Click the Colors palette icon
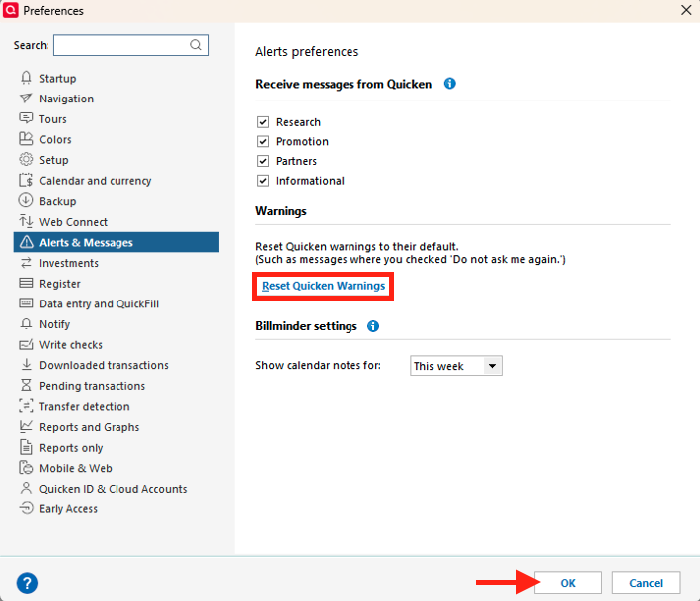The height and width of the screenshot is (601, 700). [x=26, y=139]
